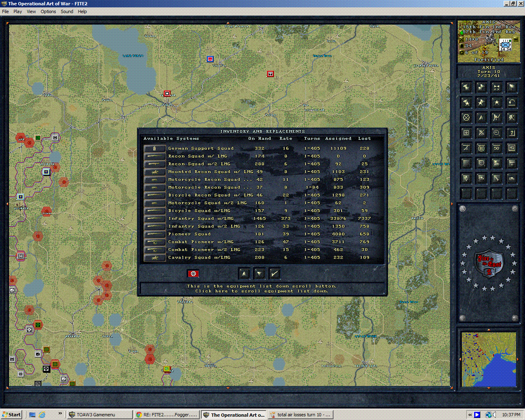Click the 'On Hand' column header
Screen dimensions: 525x420
tap(259, 139)
